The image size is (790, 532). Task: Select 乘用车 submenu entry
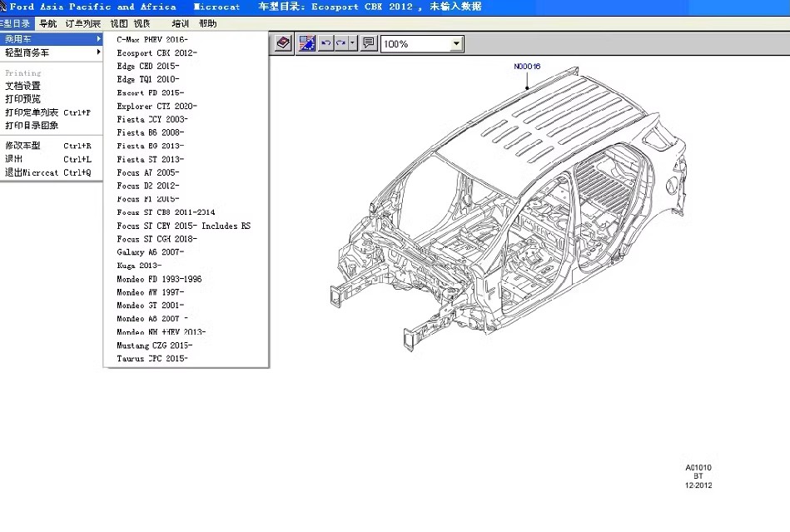tap(52, 39)
